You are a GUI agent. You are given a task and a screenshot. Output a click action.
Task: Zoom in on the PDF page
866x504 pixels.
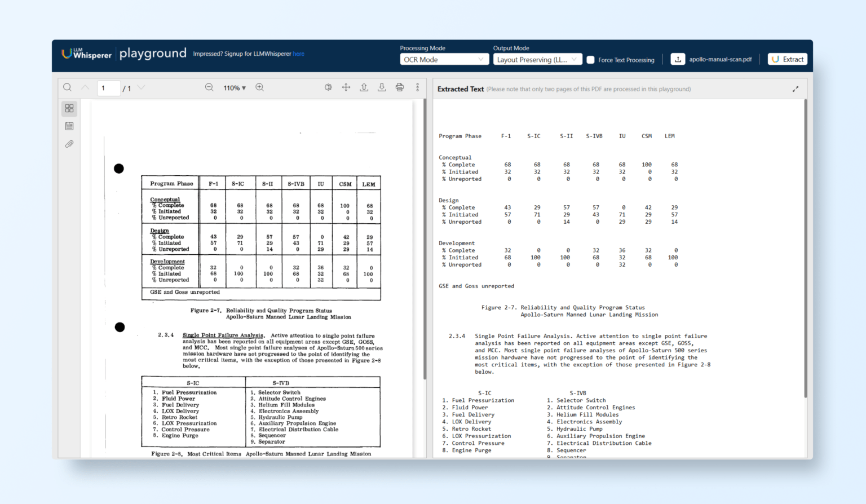click(x=260, y=87)
